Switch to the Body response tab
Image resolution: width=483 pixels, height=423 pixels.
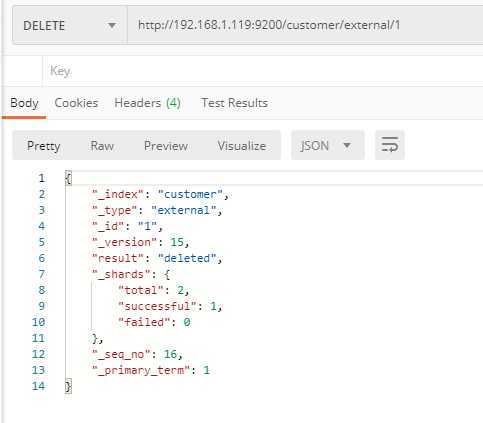click(24, 103)
